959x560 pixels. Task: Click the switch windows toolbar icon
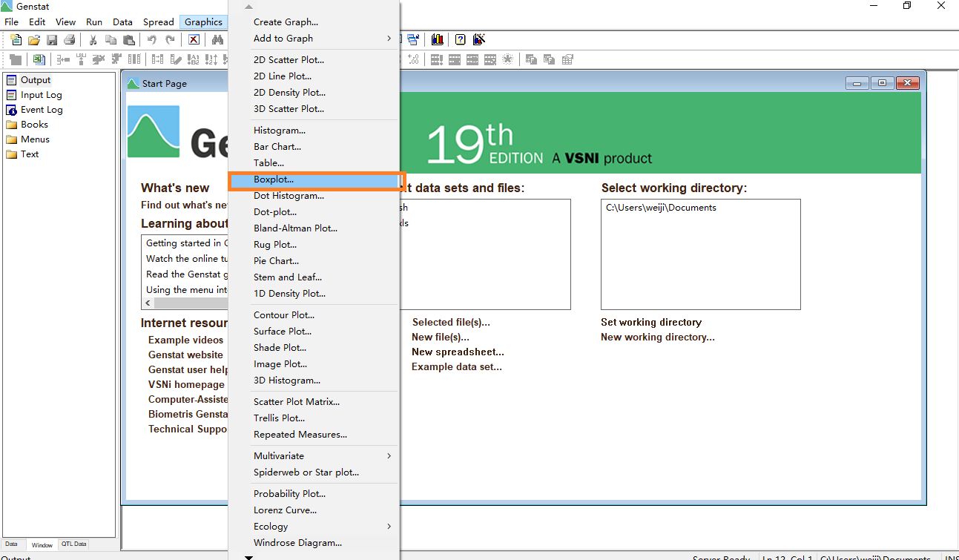point(413,40)
